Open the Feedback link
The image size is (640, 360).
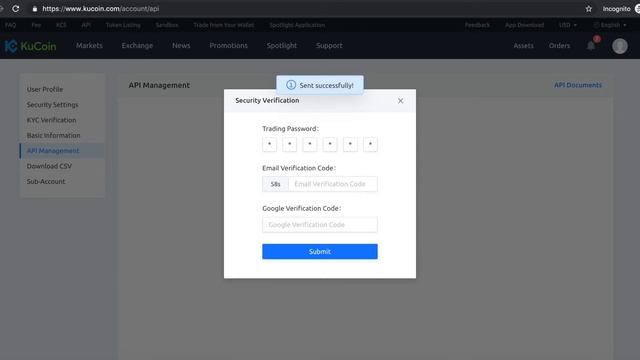coord(477,25)
